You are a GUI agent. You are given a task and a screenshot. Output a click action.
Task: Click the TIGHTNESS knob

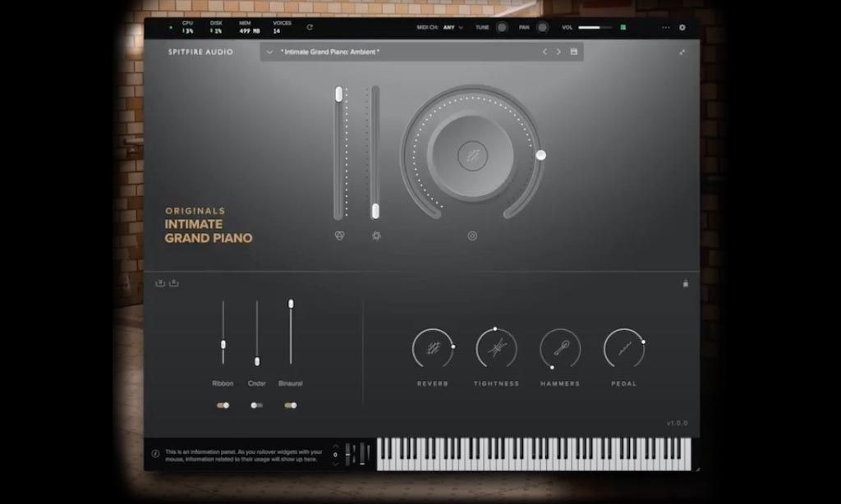click(x=496, y=349)
